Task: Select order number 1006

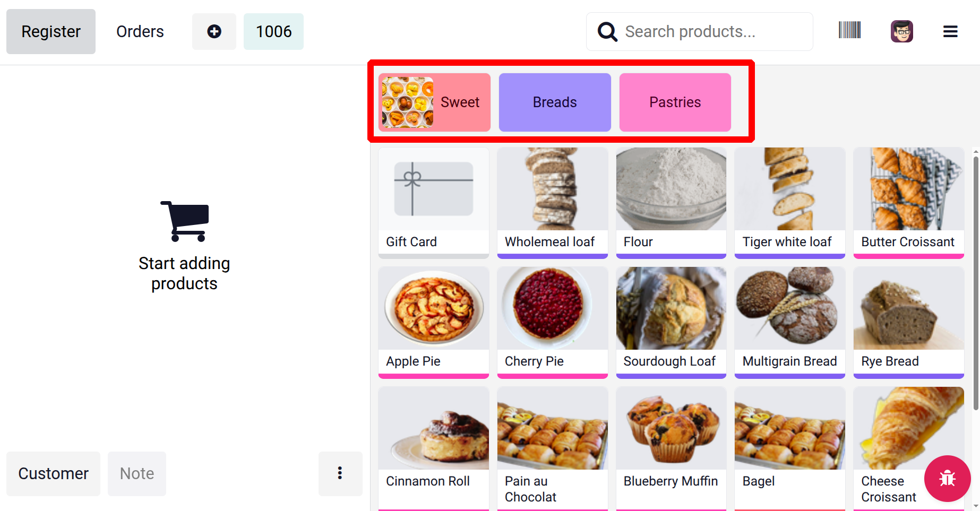Action: point(273,32)
